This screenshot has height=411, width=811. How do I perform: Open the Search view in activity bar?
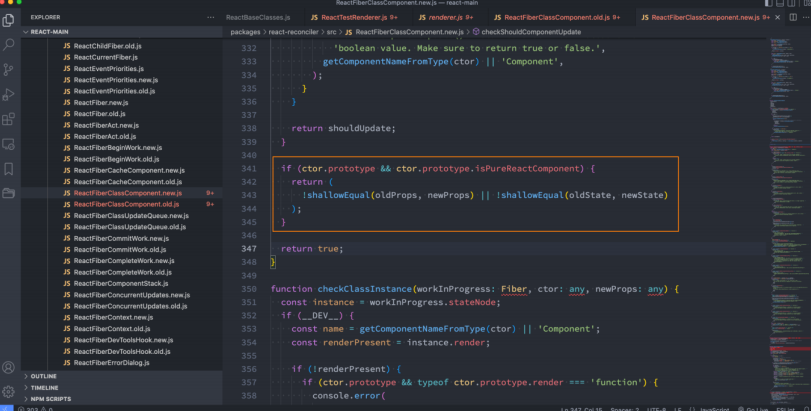pos(8,45)
